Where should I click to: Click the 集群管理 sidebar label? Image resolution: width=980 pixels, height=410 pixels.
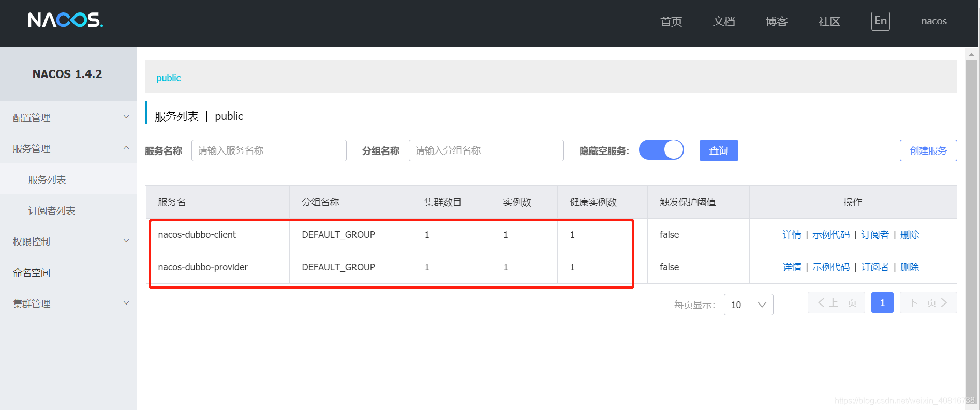(32, 303)
